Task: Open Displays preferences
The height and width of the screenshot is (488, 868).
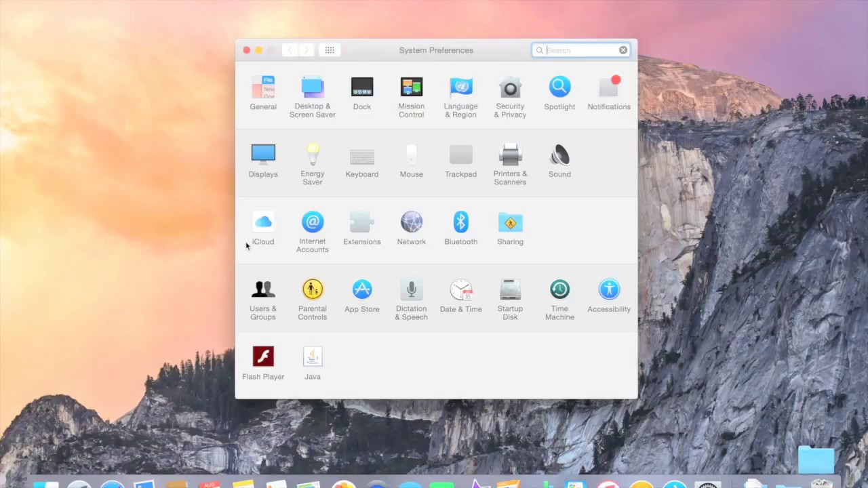Action: [x=263, y=161]
